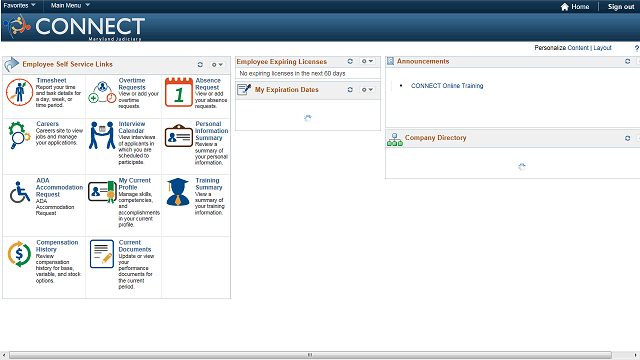Expand the Main Menu dropdown
This screenshot has width=640, height=360.
click(x=70, y=5)
